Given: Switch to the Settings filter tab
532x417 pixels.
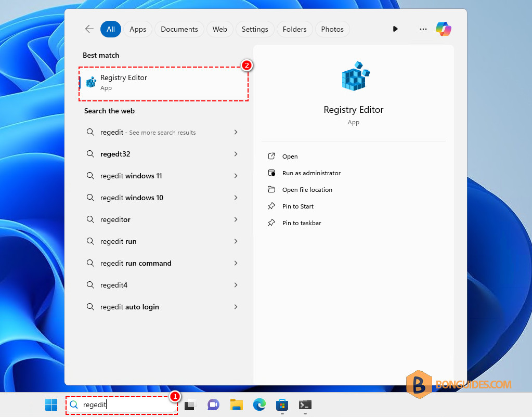Looking at the screenshot, I should click(x=255, y=29).
